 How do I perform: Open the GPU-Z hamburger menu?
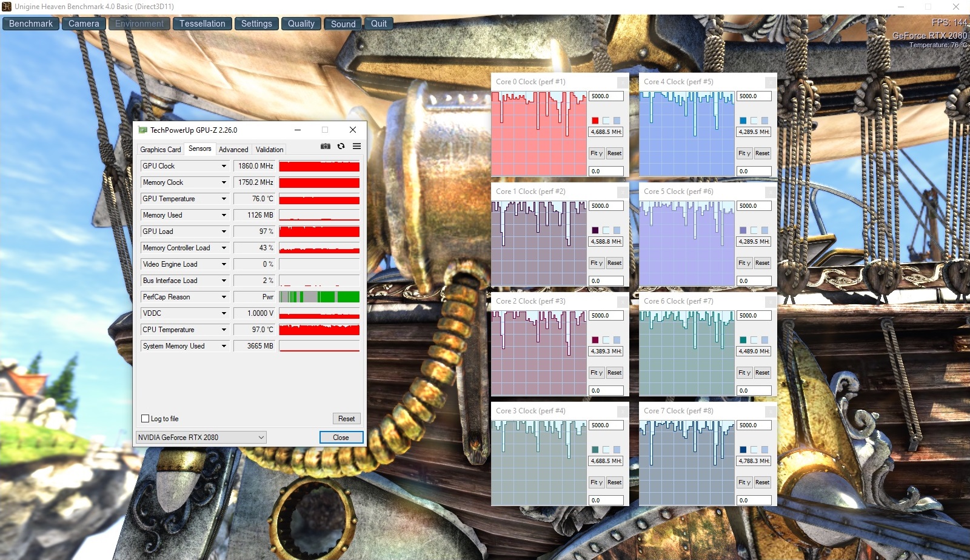click(357, 146)
